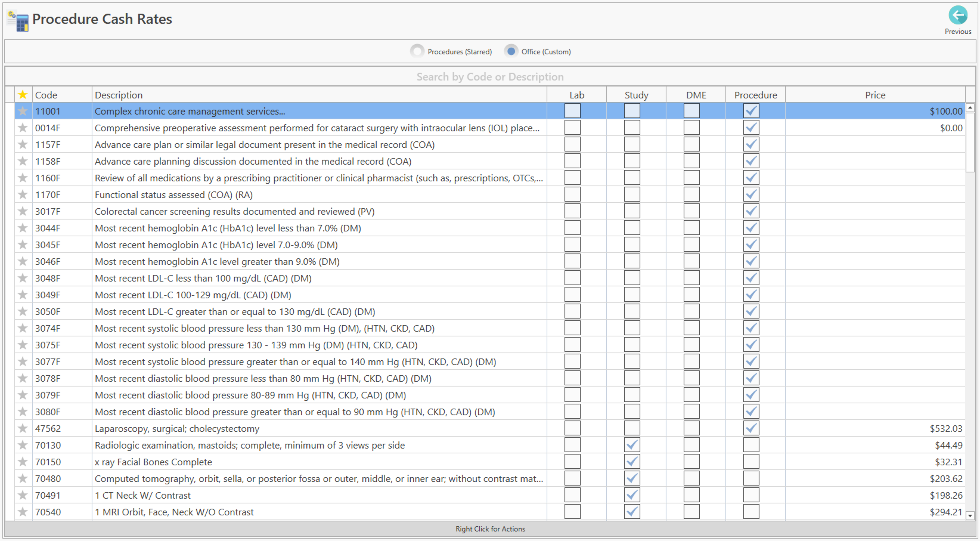Uncheck Study checkbox for 70491 CT Neck
The width and height of the screenshot is (980, 541).
pos(632,495)
